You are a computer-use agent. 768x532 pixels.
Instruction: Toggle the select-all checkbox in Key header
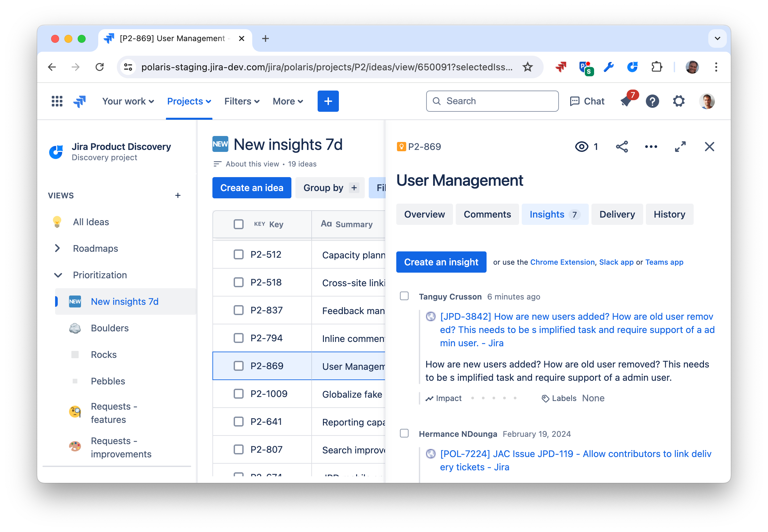click(x=238, y=224)
